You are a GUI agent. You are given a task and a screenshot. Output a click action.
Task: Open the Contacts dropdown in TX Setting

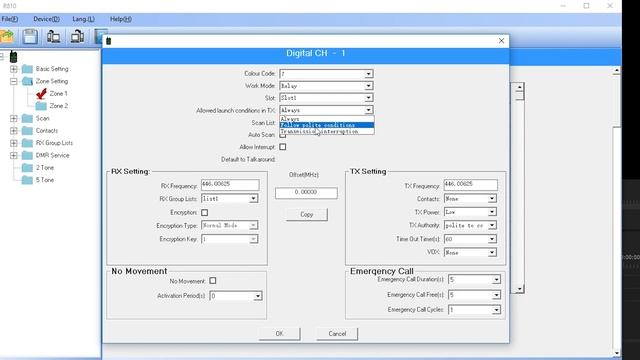(x=492, y=199)
